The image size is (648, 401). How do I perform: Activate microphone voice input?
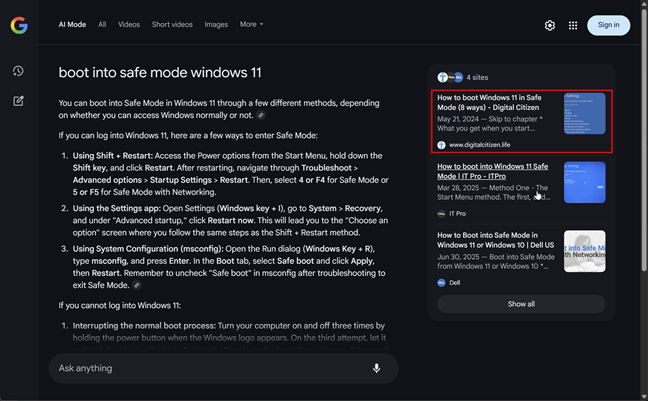pos(376,368)
